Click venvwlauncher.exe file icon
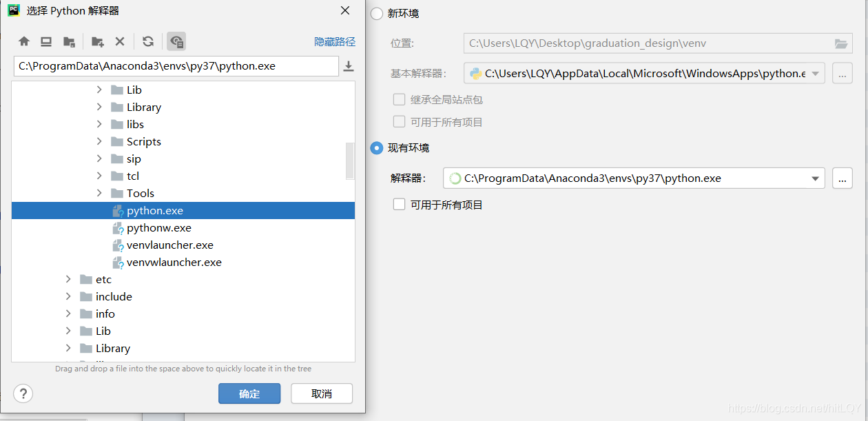Image resolution: width=868 pixels, height=421 pixels. point(117,263)
